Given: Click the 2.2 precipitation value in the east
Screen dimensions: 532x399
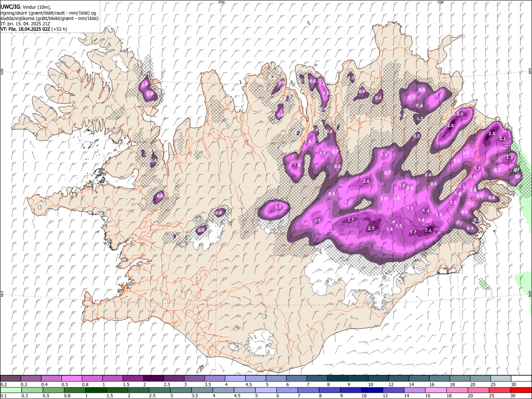Looking at the screenshot, I should (x=502, y=139).
